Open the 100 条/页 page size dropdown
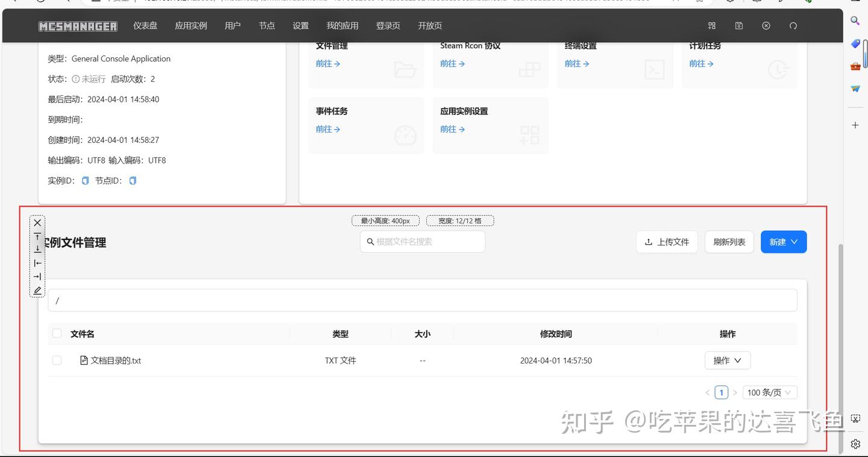Viewport: 868px width, 457px height. (x=770, y=392)
